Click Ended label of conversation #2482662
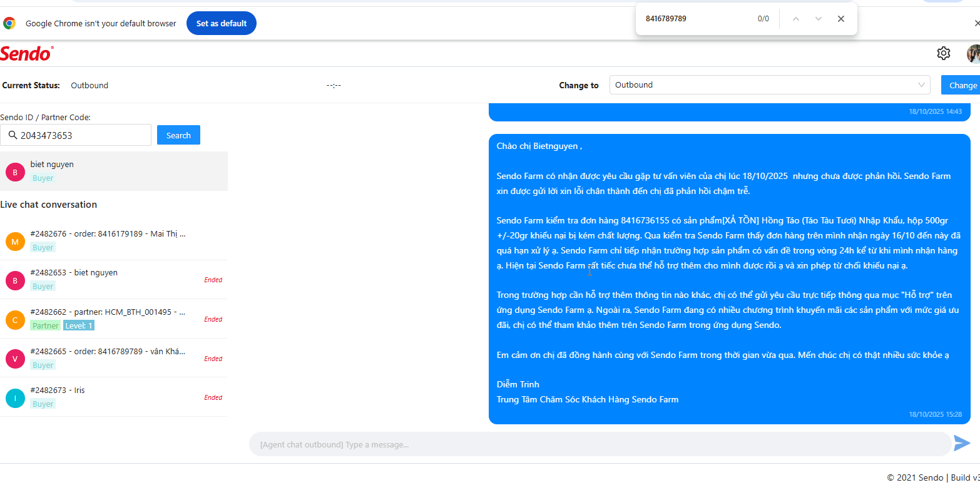Screen dimensions: 980x485 213,319
